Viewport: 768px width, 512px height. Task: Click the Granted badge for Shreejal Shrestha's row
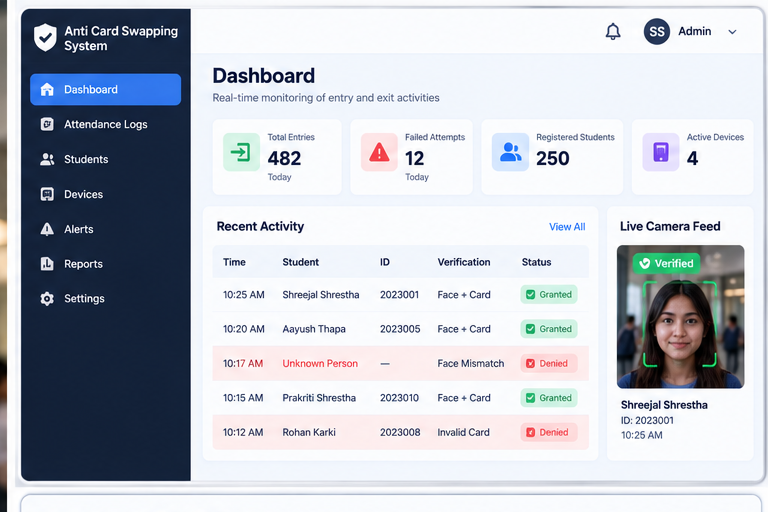(549, 294)
